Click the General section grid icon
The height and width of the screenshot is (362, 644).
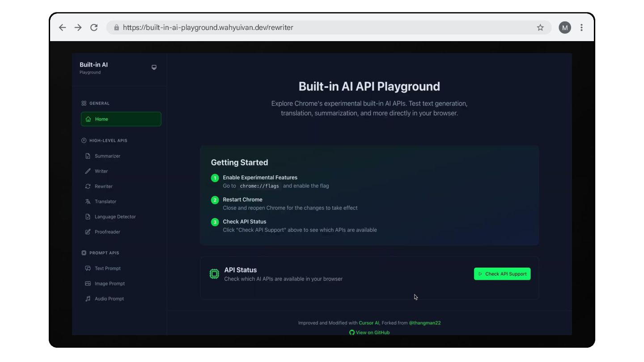84,103
